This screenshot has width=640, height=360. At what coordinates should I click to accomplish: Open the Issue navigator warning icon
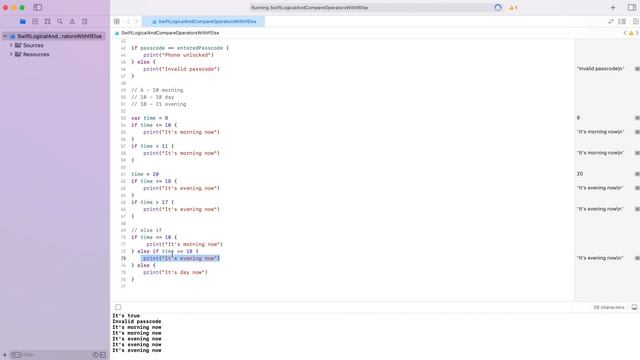pos(72,21)
